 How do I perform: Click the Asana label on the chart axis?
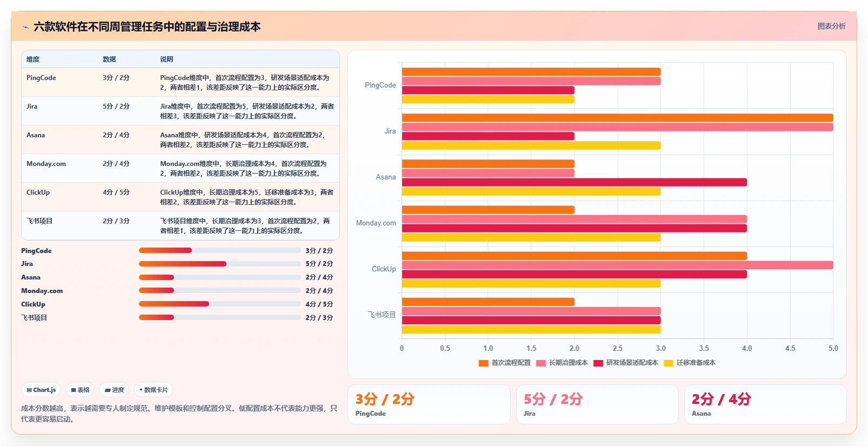(386, 177)
